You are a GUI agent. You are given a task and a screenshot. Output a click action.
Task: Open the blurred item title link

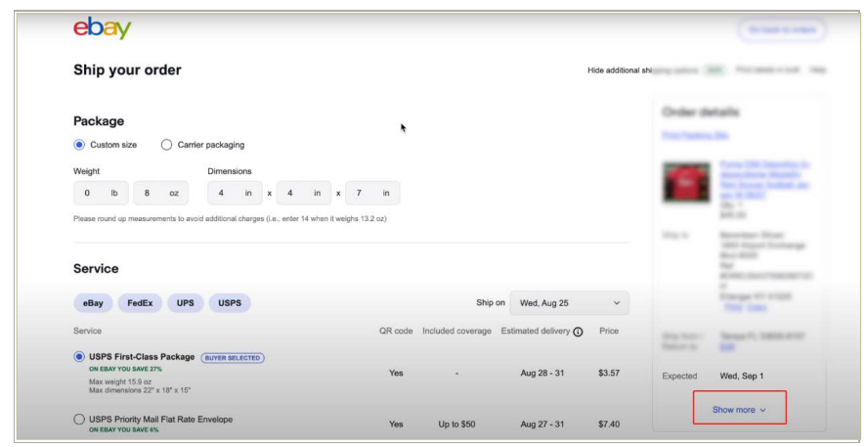pos(764,179)
